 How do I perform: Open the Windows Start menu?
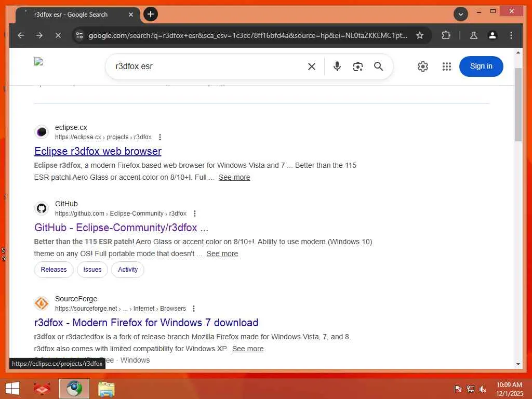[12, 389]
